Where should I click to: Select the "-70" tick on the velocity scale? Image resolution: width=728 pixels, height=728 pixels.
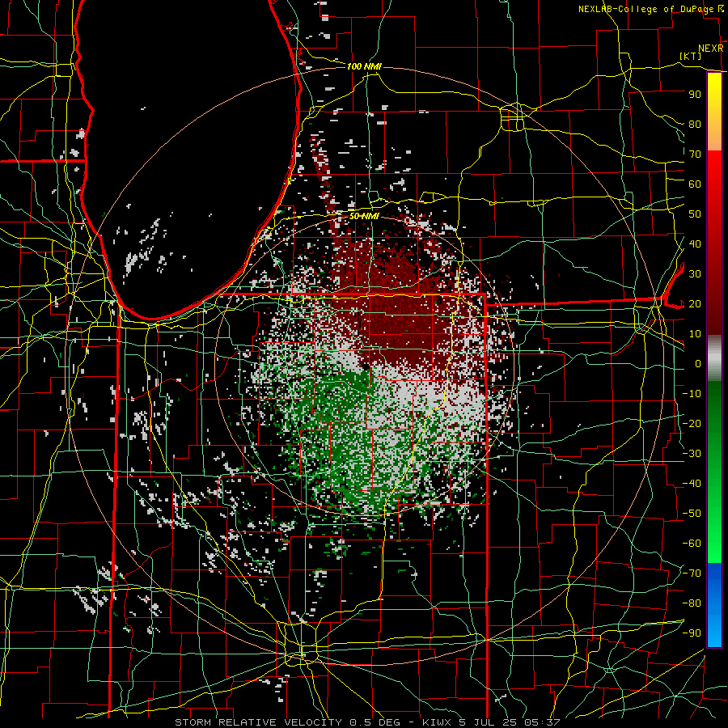(692, 574)
